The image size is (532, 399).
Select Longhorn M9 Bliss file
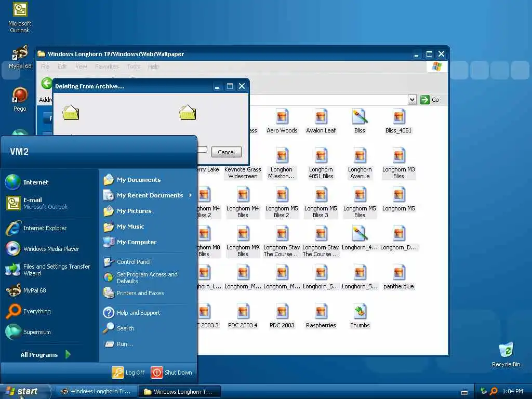[x=243, y=242]
